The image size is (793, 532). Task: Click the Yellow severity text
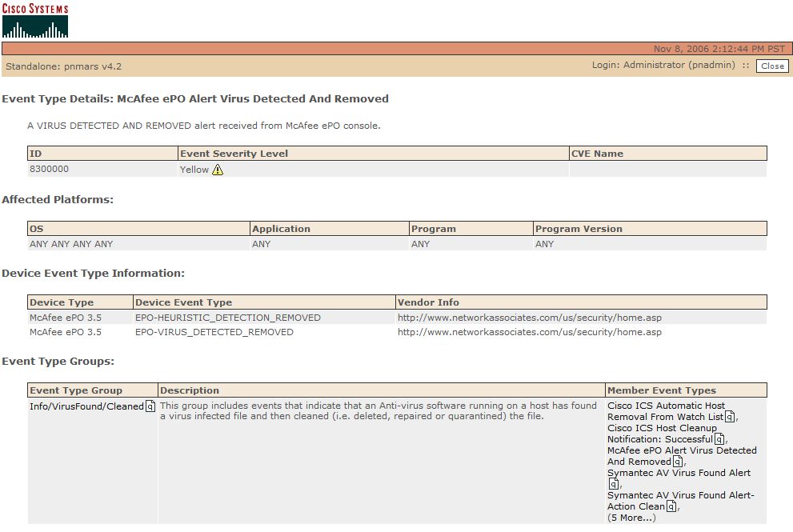194,170
